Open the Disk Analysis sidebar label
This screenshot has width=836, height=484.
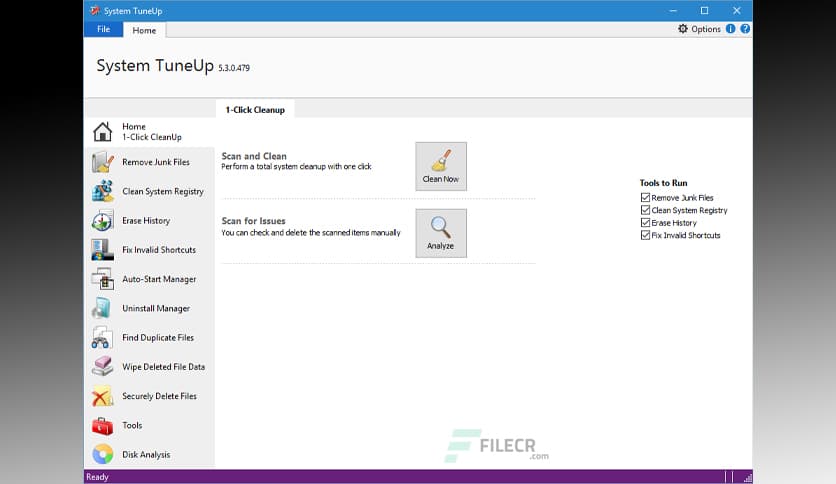pyautogui.click(x=146, y=455)
